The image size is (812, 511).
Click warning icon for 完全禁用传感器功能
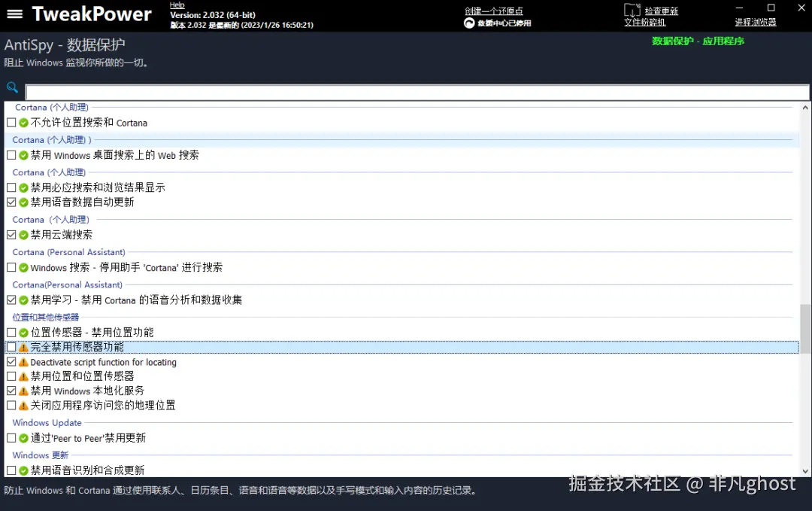click(24, 347)
